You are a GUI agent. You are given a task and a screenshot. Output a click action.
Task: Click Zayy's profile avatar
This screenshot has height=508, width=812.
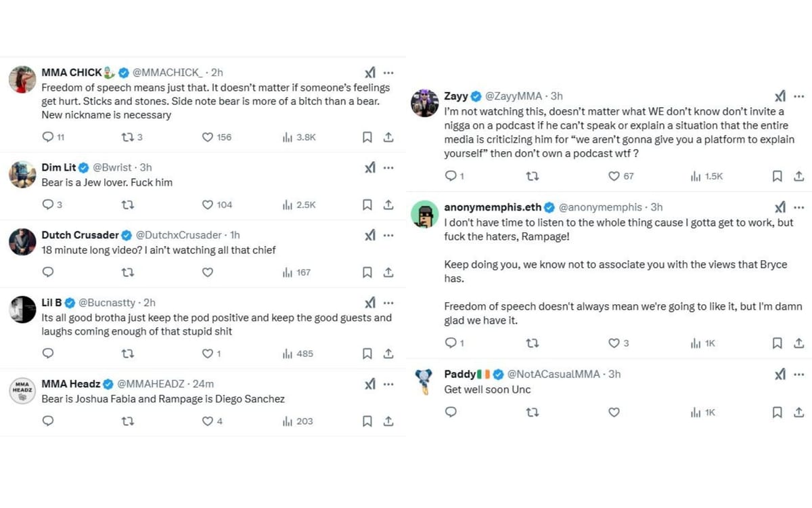point(425,103)
